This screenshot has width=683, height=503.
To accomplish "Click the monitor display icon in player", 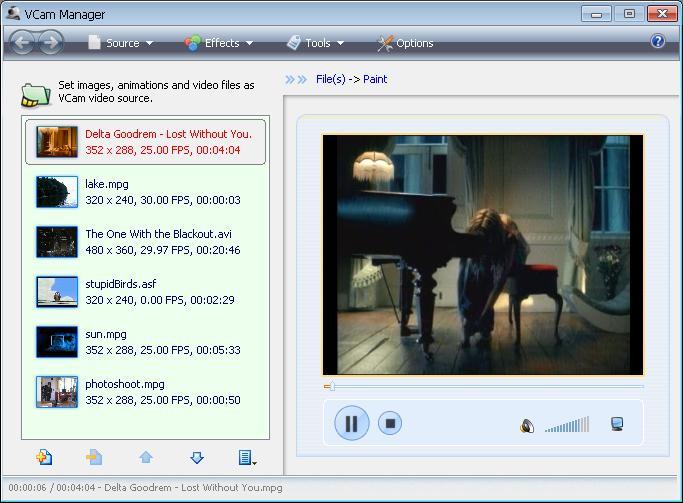I will [617, 424].
